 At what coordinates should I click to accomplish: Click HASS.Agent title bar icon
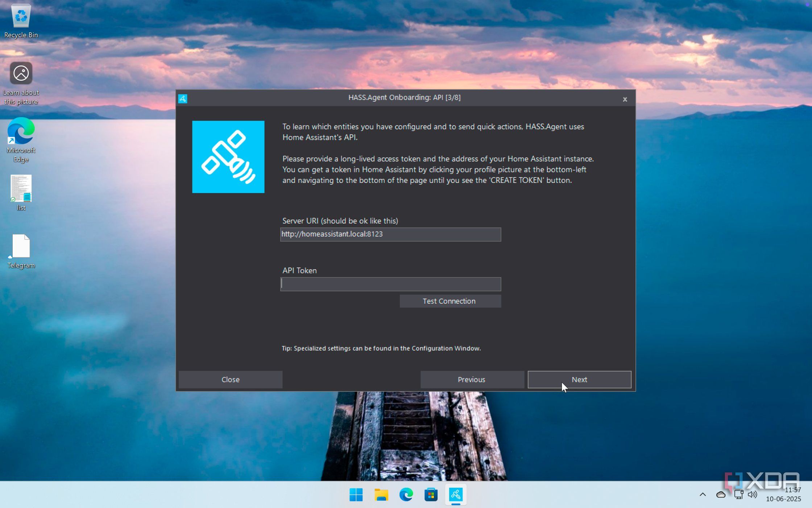pyautogui.click(x=183, y=98)
